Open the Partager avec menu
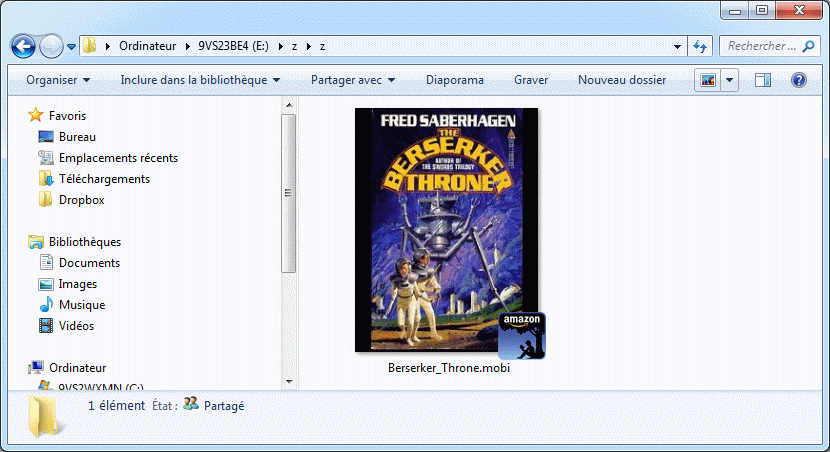Screen dimensions: 830x452 [353, 80]
